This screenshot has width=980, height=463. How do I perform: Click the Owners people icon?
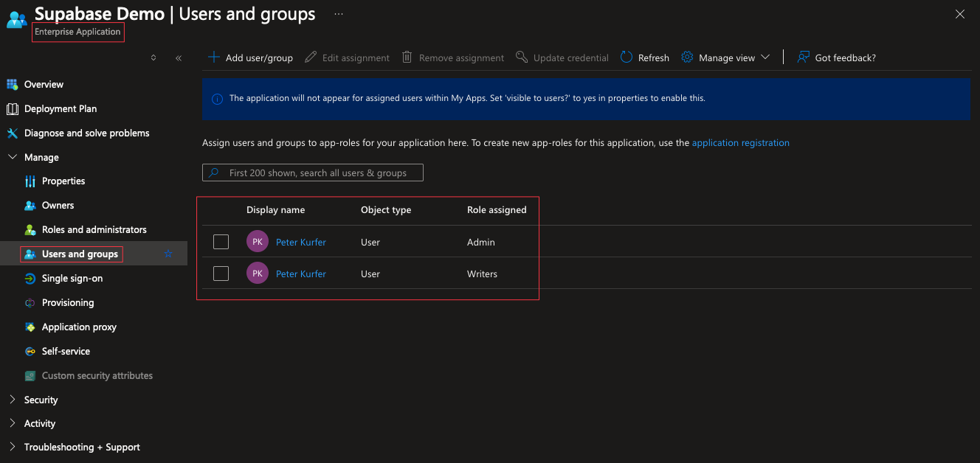click(x=30, y=206)
